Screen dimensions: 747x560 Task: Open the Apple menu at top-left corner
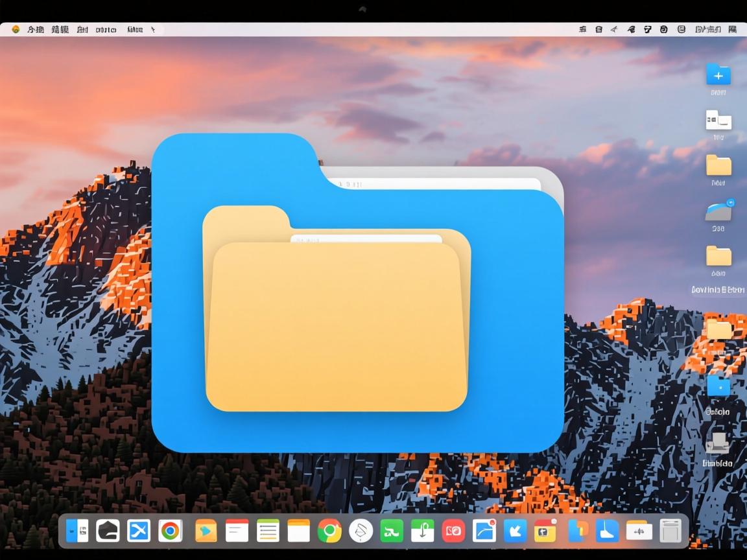(x=16, y=29)
